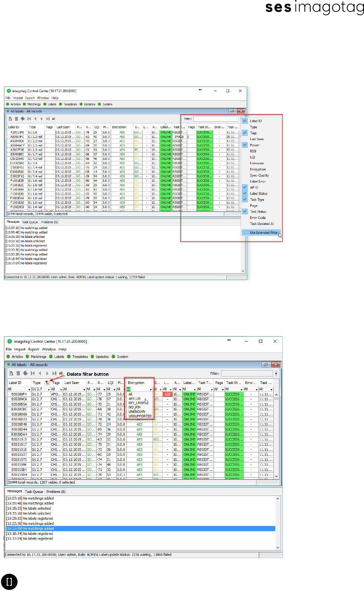
Task: Click Messages panel vertical scrollbar in filter-row window
Action: (x=278, y=523)
